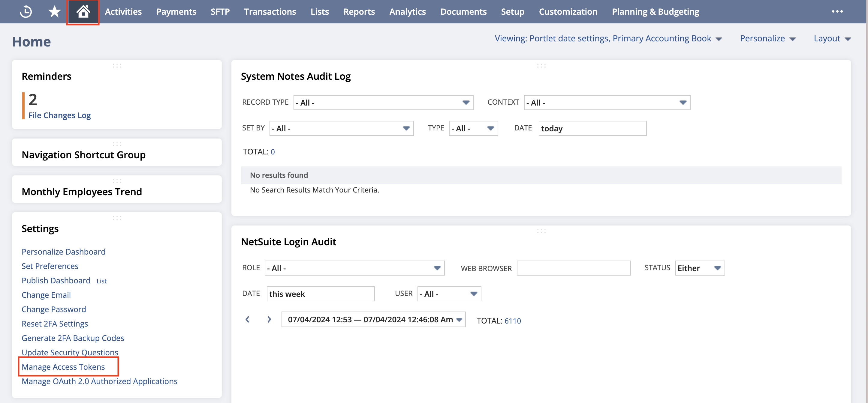The height and width of the screenshot is (403, 868).
Task: Open the Transactions menu
Action: pos(270,11)
